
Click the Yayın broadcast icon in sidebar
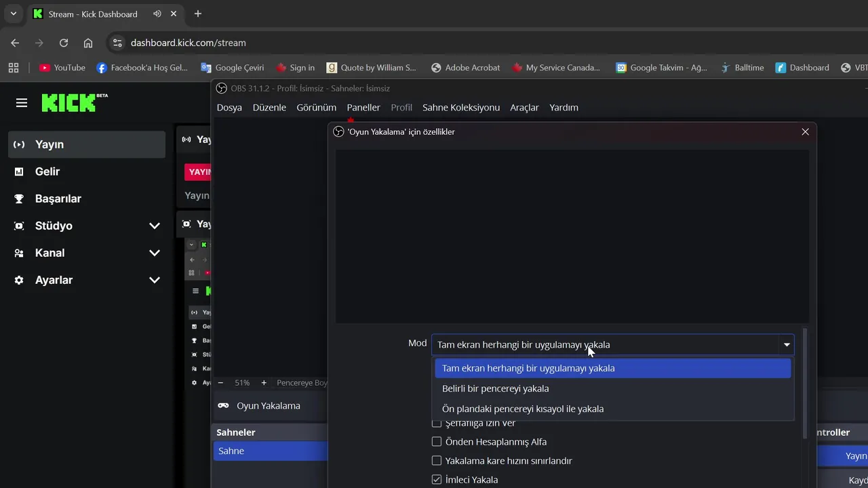pyautogui.click(x=19, y=144)
